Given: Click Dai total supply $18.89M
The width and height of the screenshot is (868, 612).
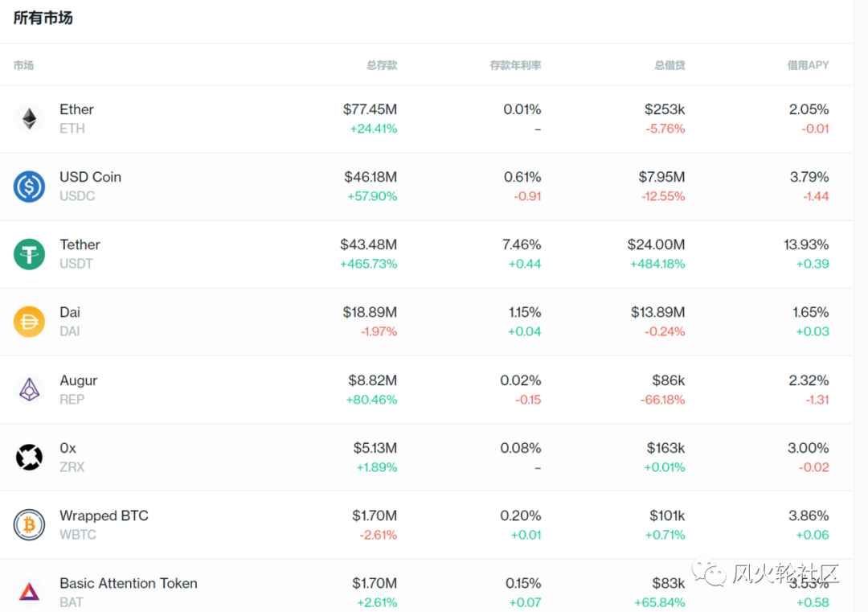Looking at the screenshot, I should [x=370, y=312].
